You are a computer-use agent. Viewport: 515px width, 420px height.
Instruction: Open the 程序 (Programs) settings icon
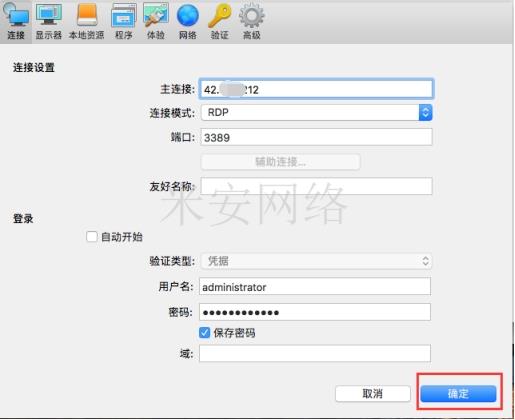tap(124, 21)
